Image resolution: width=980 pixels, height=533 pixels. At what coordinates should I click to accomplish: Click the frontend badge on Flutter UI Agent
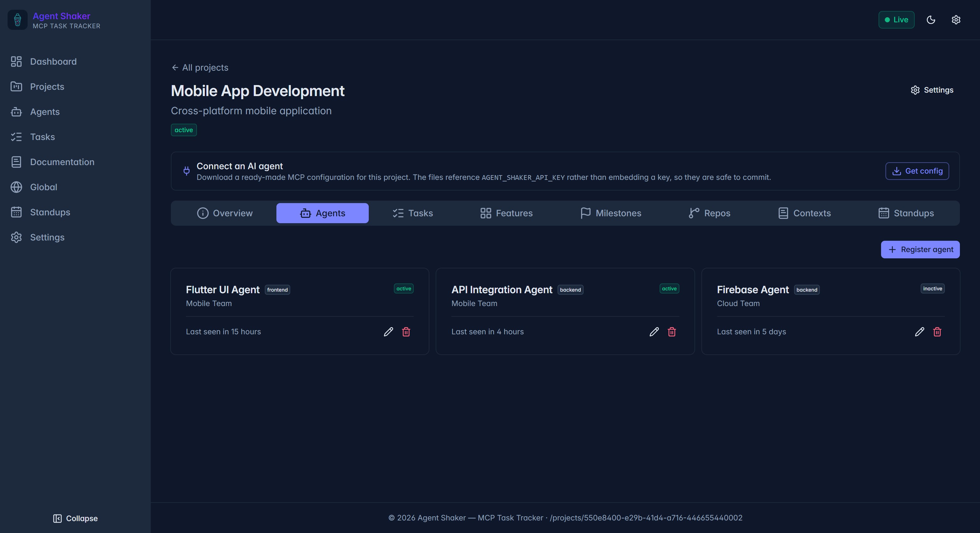[277, 290]
